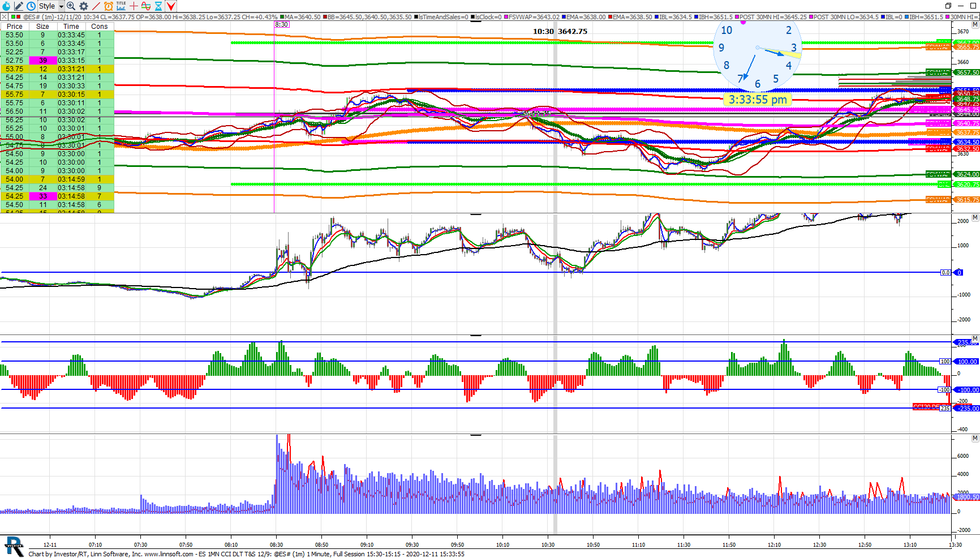Click the blue clock periodicity icon
The image size is (980, 558).
(31, 6)
